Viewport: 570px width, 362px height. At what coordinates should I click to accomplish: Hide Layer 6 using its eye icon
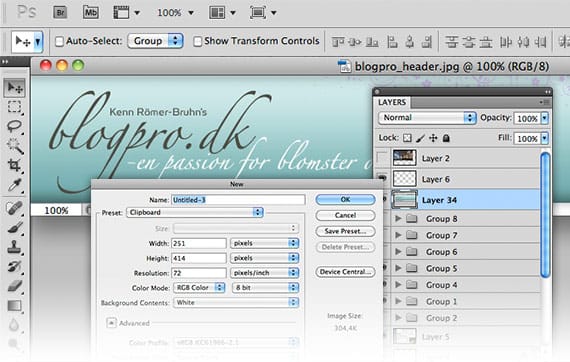tap(382, 178)
